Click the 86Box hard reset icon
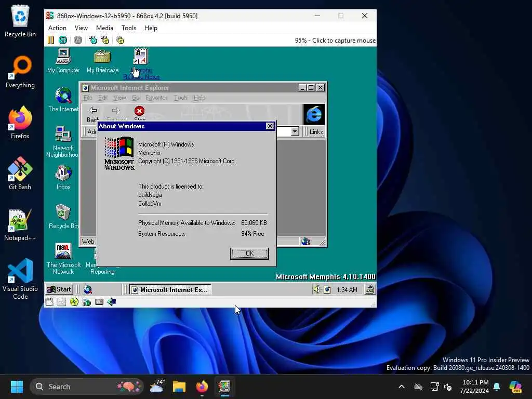The image size is (532, 399). pyautogui.click(x=63, y=40)
